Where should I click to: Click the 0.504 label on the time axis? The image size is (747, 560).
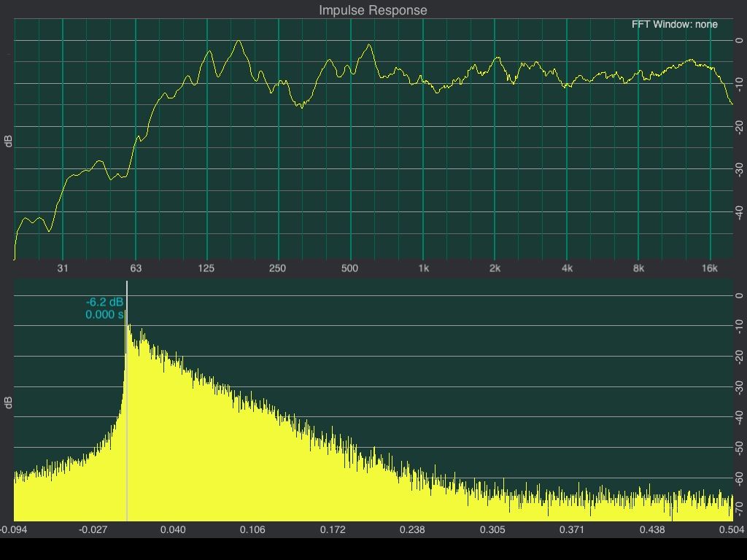tap(732, 529)
